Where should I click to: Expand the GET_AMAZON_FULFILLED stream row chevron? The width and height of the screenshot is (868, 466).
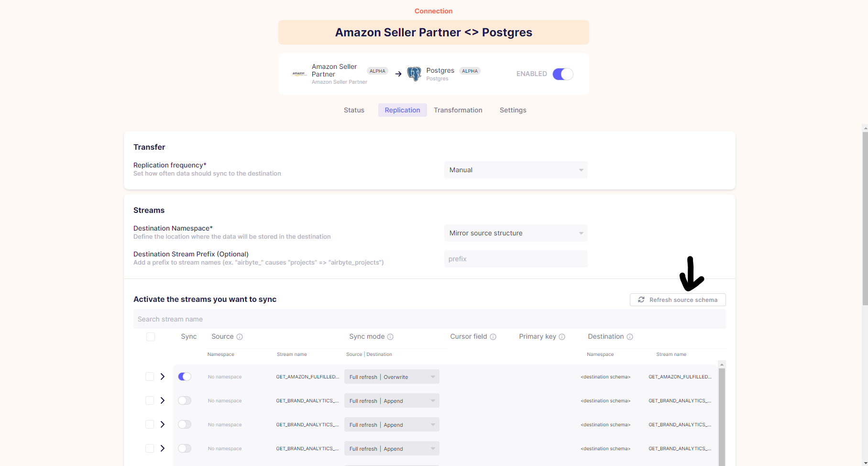click(x=163, y=377)
